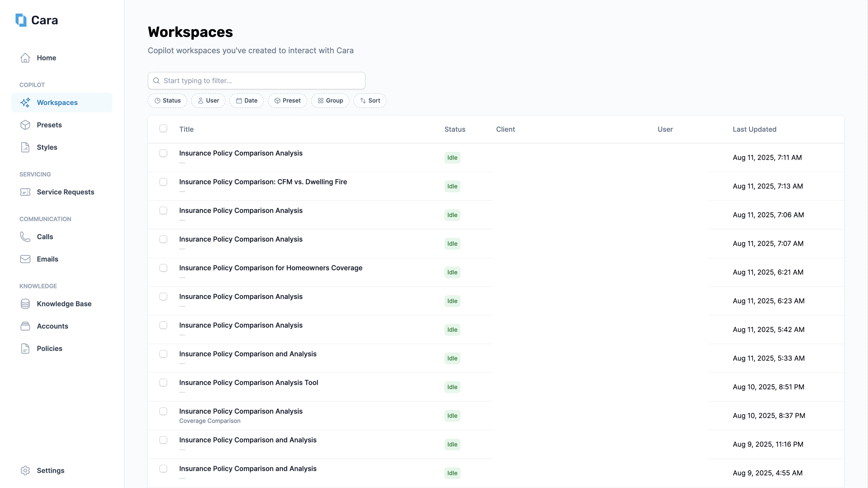Click the Knowledge Base database icon
The image size is (868, 488).
[25, 304]
